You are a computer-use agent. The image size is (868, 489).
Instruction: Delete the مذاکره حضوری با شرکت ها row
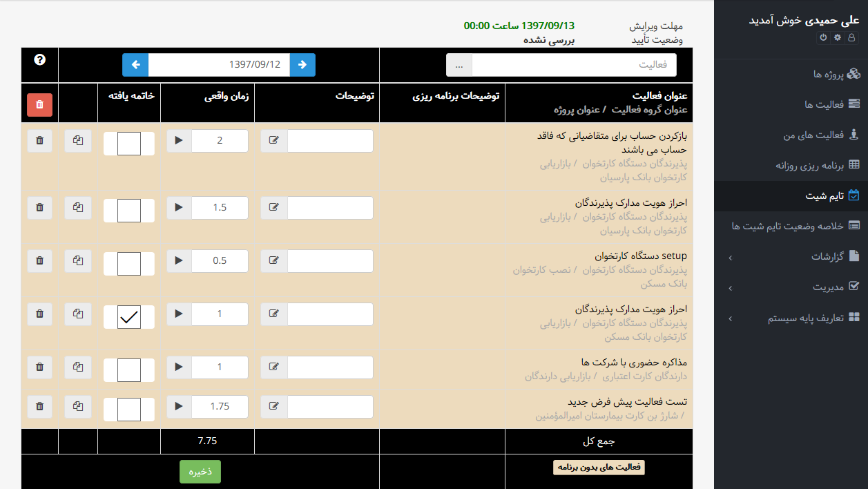(39, 367)
